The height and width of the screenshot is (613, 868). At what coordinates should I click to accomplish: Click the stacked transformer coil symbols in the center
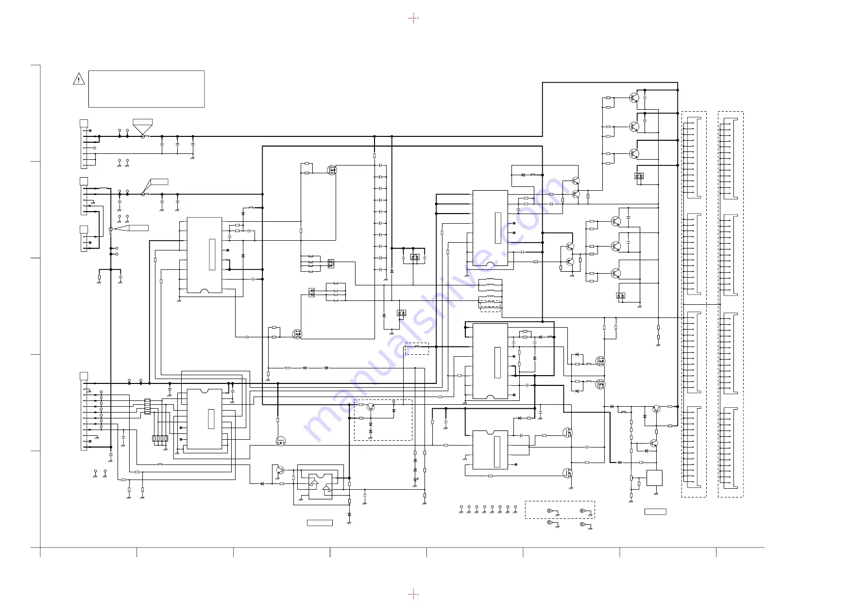pos(490,294)
